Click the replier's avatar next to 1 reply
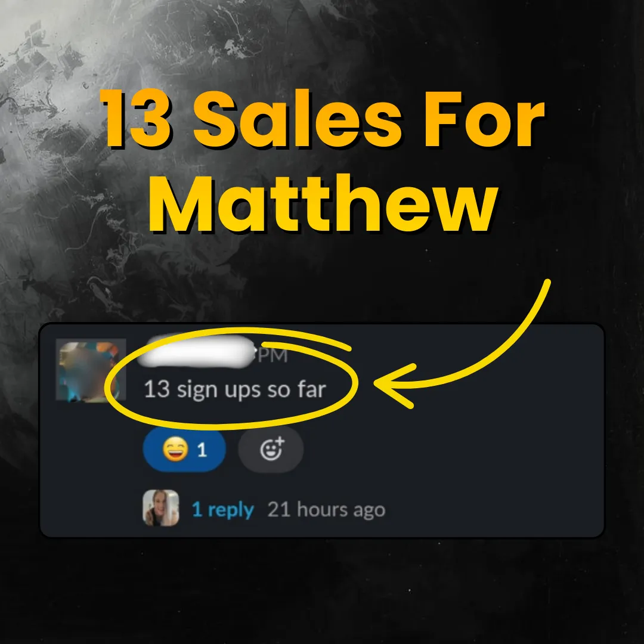Screen dimensions: 644x644 pyautogui.click(x=160, y=508)
